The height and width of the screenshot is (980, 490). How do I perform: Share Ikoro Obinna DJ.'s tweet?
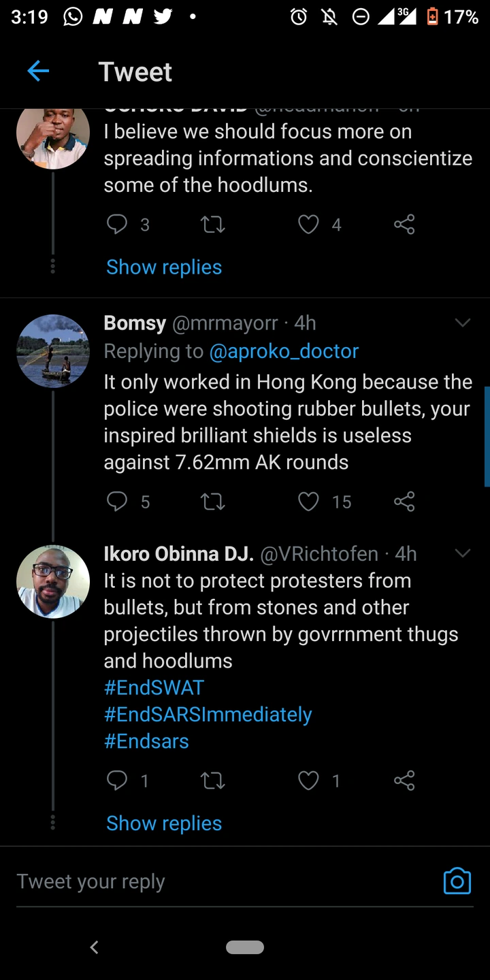pyautogui.click(x=404, y=780)
